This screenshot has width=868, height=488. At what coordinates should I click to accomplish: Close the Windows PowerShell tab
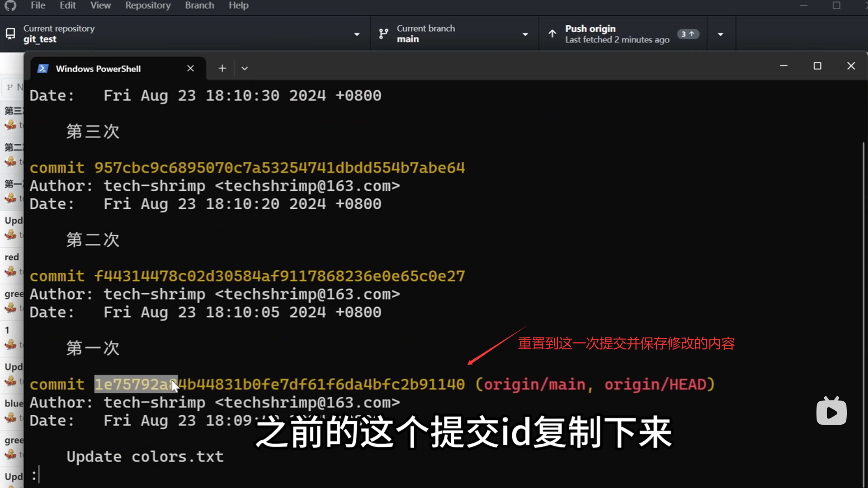pos(190,68)
